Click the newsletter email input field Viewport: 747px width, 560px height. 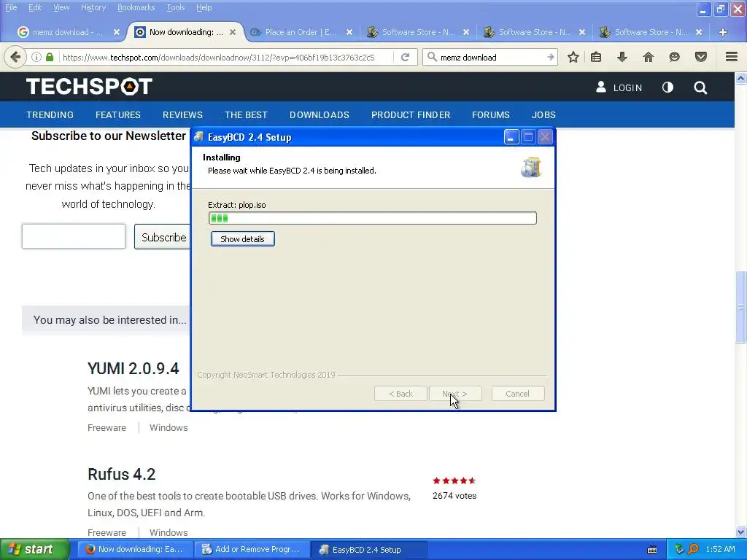(x=74, y=236)
